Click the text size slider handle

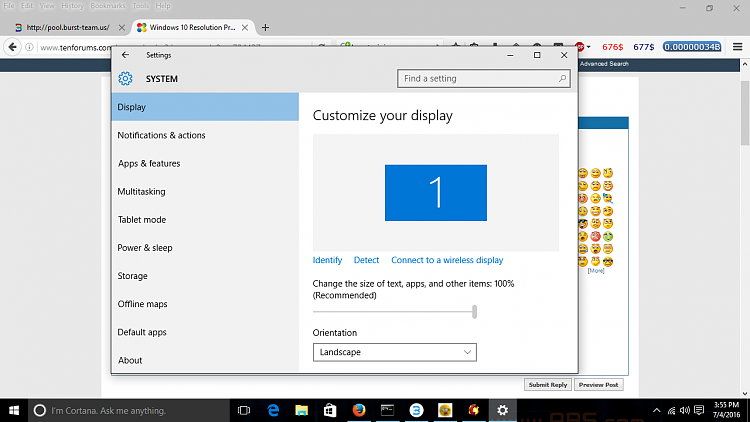[474, 312]
